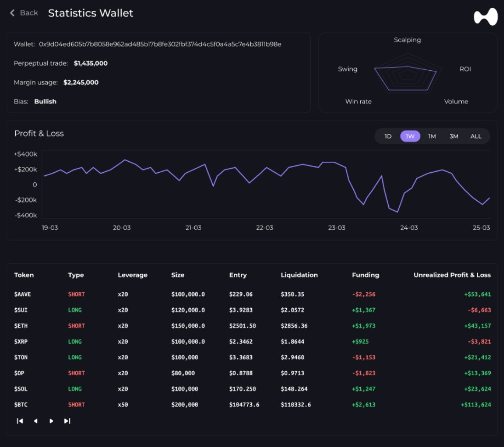This screenshot has width=504, height=447.
Task: Click the $AAVE token name
Action: pyautogui.click(x=23, y=294)
